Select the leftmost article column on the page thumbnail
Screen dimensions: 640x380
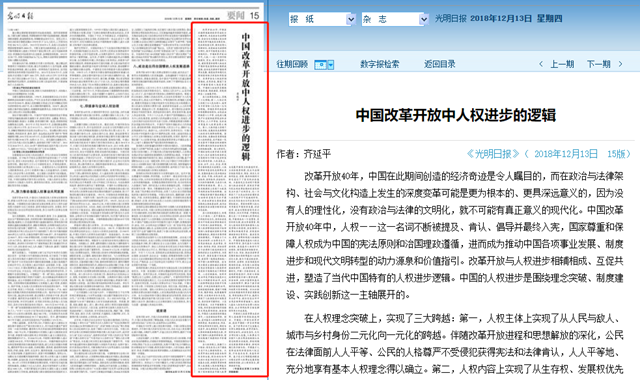point(37,200)
